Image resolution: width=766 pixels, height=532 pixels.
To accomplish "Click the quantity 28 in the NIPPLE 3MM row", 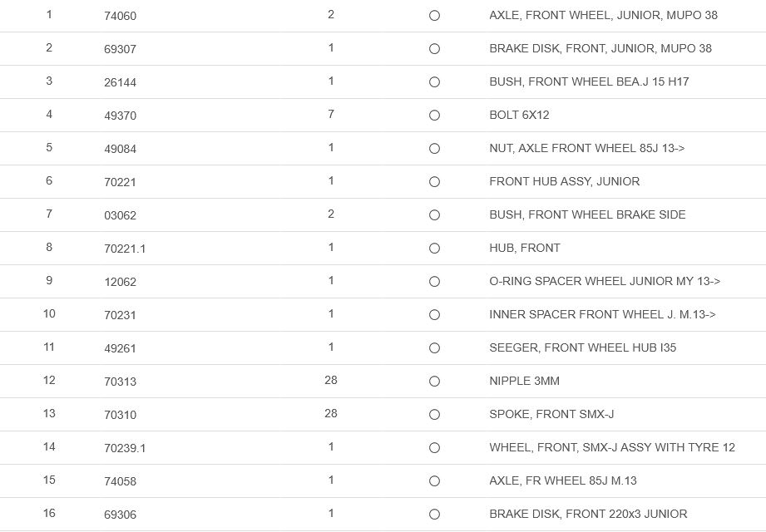I will click(x=331, y=381).
